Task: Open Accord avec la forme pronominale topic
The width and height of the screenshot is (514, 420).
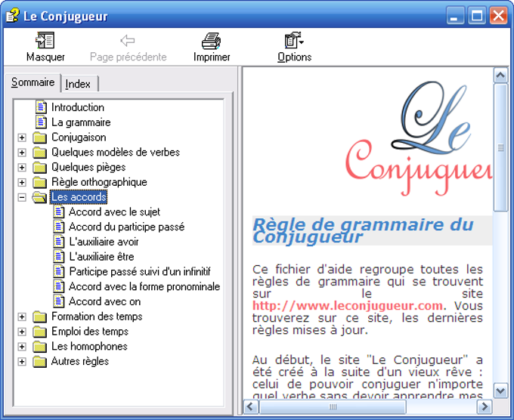Action: point(144,286)
